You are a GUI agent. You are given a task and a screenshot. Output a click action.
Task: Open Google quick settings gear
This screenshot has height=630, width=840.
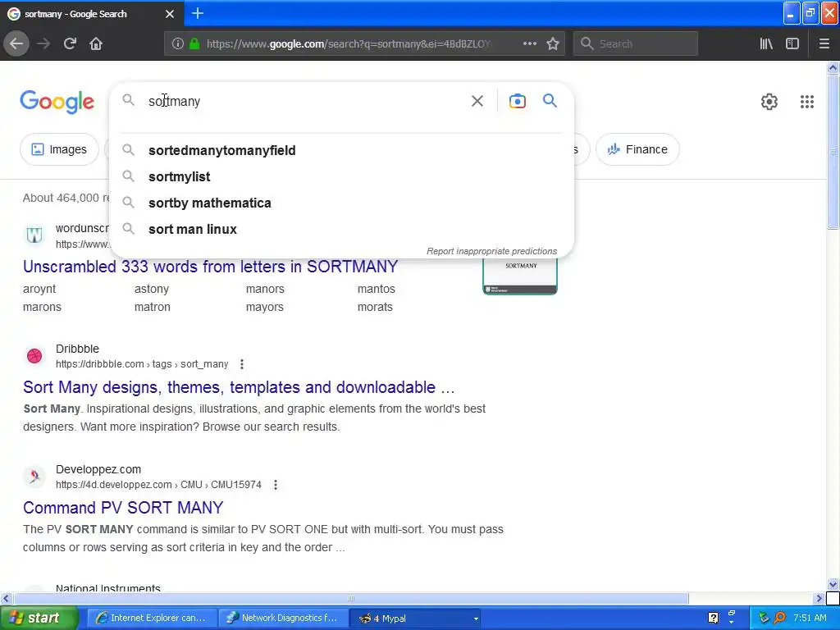(769, 101)
